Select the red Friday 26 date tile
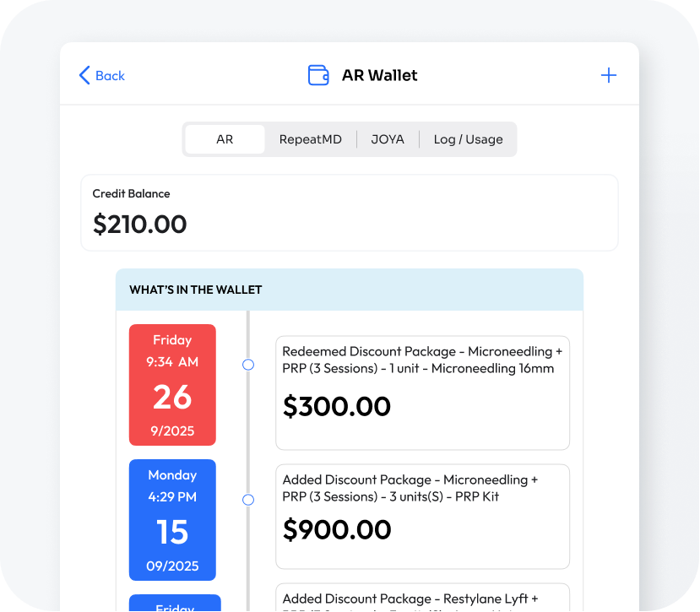The height and width of the screenshot is (612, 700). click(x=172, y=385)
